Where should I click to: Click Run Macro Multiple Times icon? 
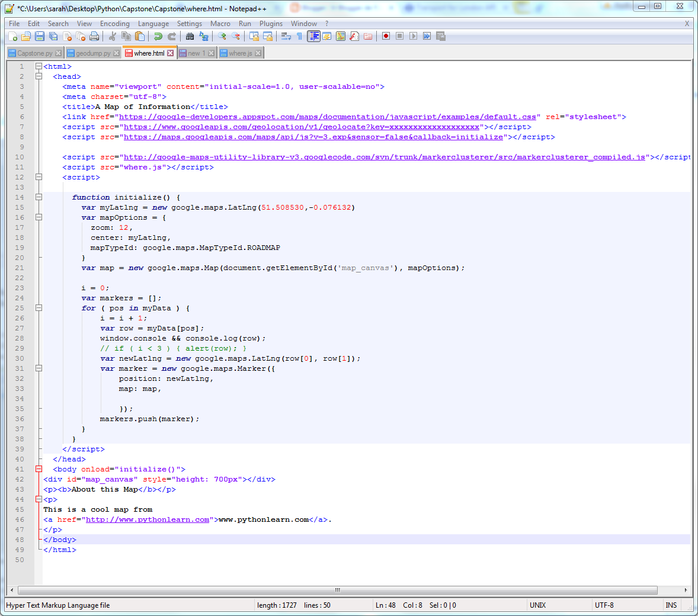click(427, 37)
